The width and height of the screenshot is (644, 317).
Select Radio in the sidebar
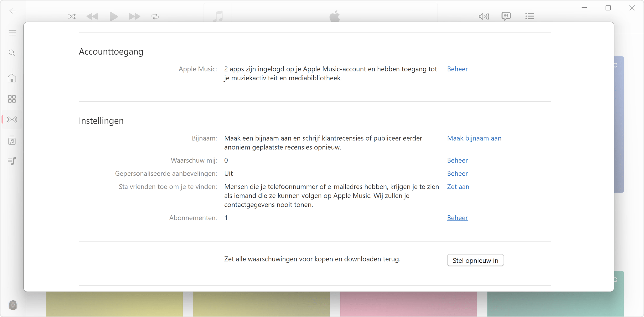click(11, 119)
